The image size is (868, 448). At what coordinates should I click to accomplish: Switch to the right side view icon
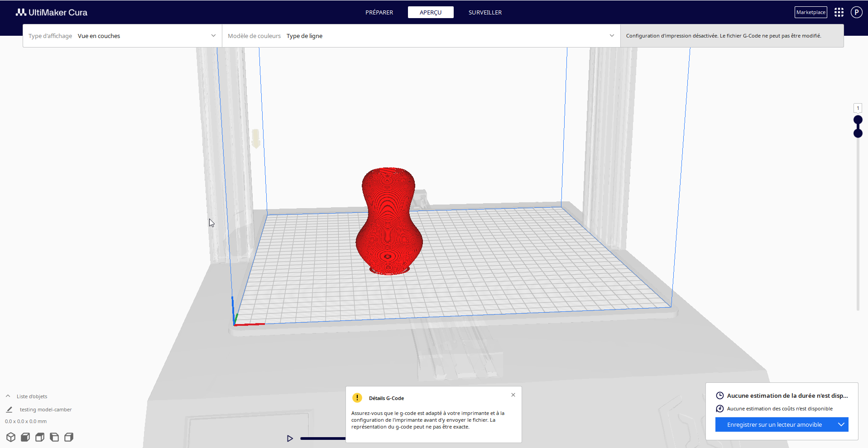69,437
